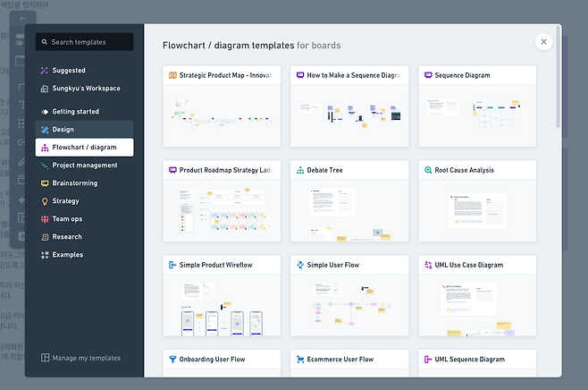Click the Suggested sparkle icon
This screenshot has width=588, height=390.
(45, 71)
